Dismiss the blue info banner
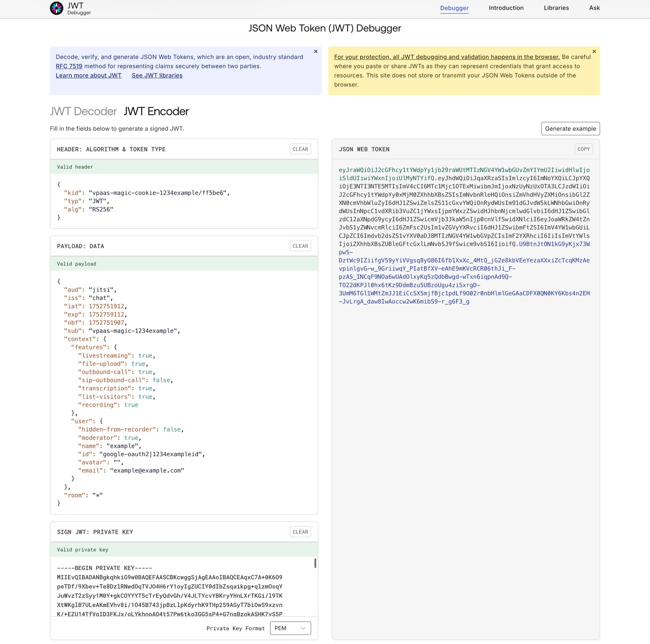 point(316,51)
